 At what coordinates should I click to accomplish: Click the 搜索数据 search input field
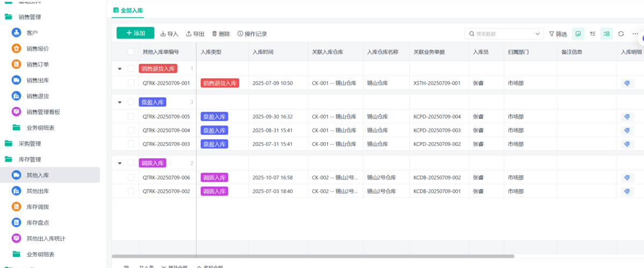(502, 34)
